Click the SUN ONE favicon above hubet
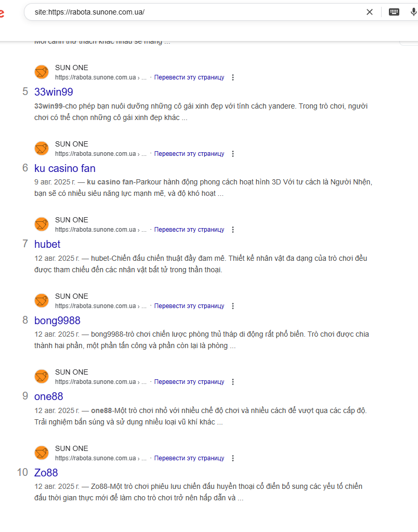The image size is (418, 532). point(42,224)
